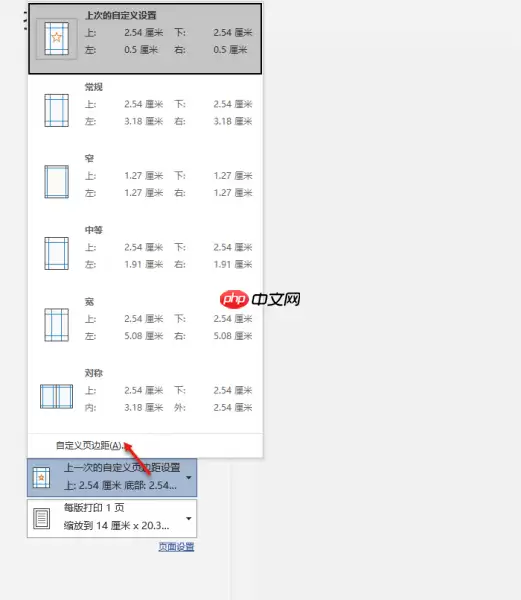521x600 pixels.
Task: Click 0.5 厘米 left value in custom preset
Action: point(141,50)
